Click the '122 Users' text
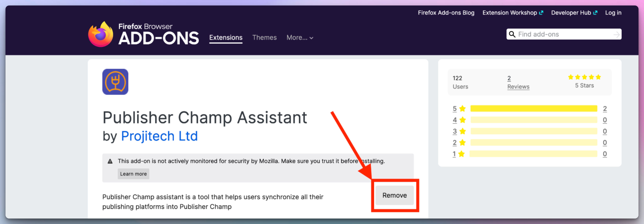This screenshot has width=644, height=224. [x=460, y=82]
